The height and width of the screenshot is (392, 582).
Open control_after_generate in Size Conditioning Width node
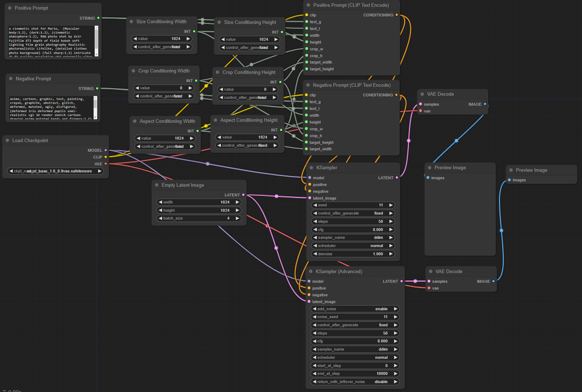coord(161,47)
